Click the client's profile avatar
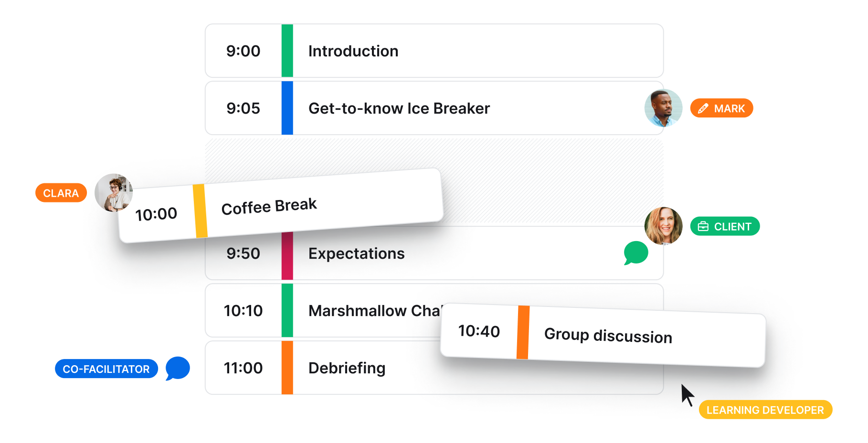The height and width of the screenshot is (443, 868). 663,226
